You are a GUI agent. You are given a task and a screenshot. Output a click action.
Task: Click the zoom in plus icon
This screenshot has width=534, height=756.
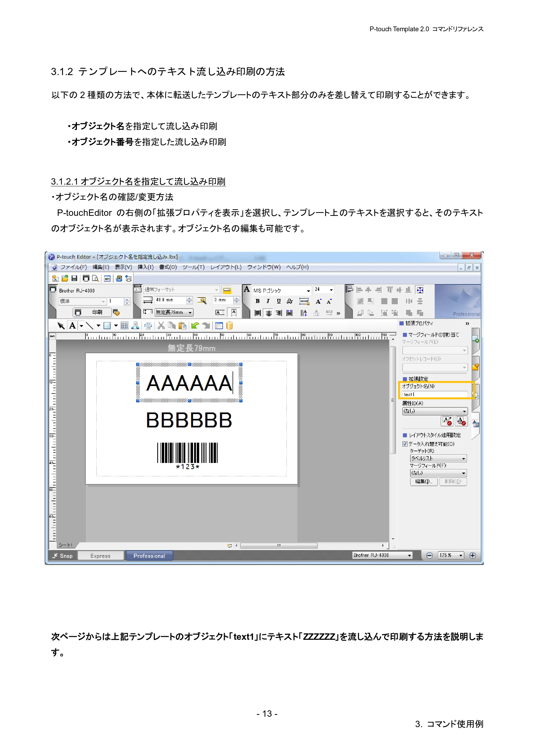(x=473, y=555)
